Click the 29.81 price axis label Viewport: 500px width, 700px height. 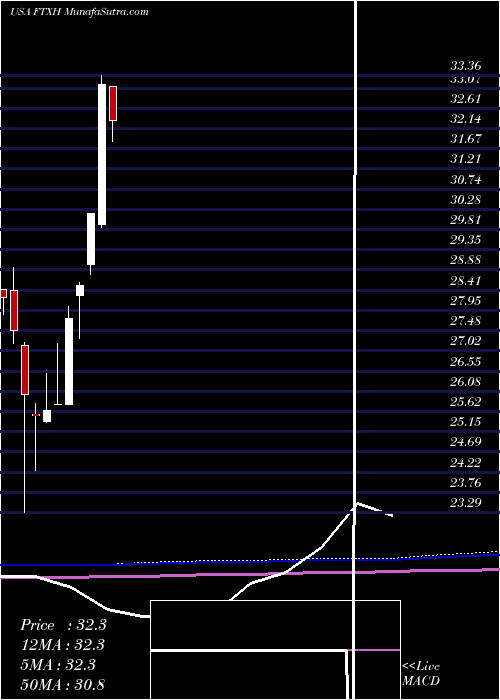click(466, 220)
